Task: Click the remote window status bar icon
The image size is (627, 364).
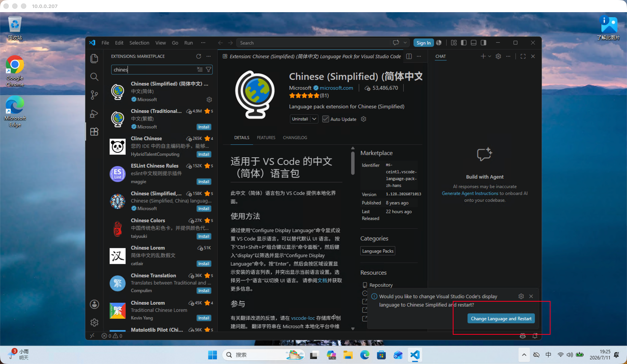Action: click(92, 336)
